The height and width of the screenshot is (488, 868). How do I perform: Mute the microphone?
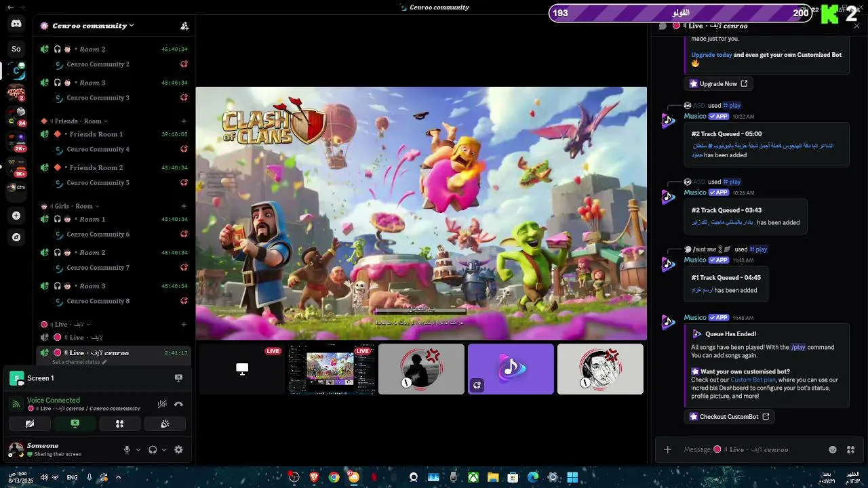click(127, 449)
